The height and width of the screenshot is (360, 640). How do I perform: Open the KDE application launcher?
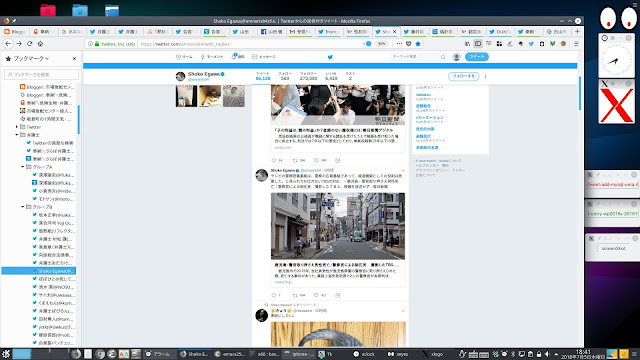[x=6, y=354]
